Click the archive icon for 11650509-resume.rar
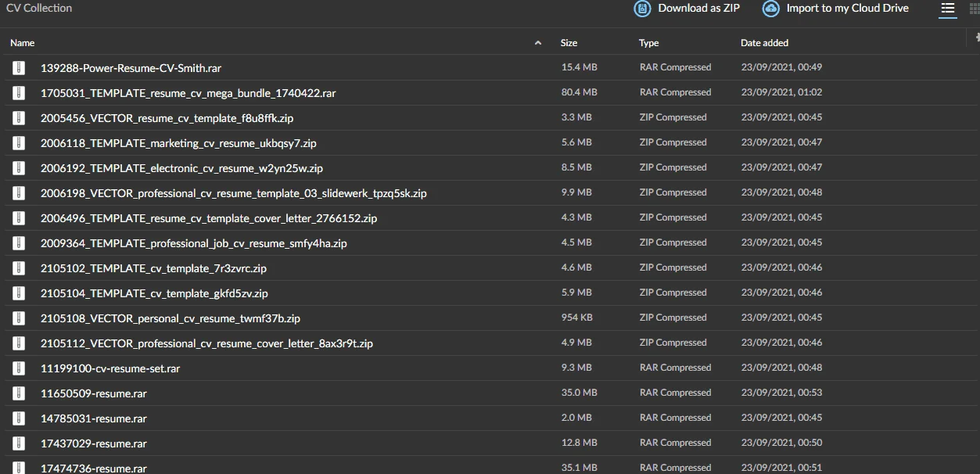Viewport: 980px width, 474px height. (19, 393)
